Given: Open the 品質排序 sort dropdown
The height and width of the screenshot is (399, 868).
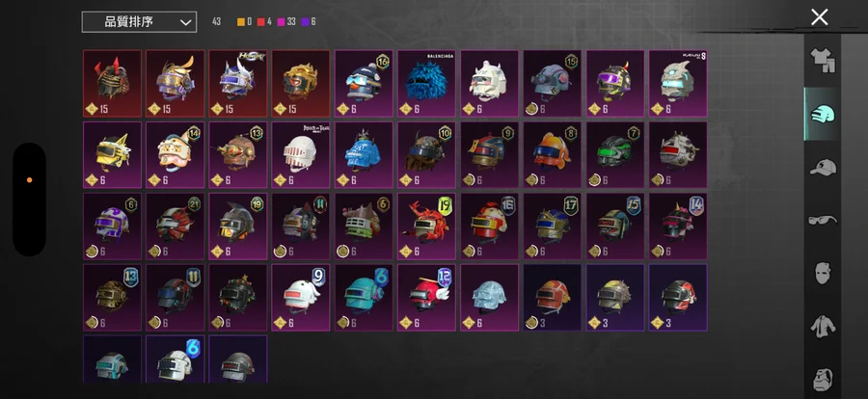Looking at the screenshot, I should coord(139,22).
